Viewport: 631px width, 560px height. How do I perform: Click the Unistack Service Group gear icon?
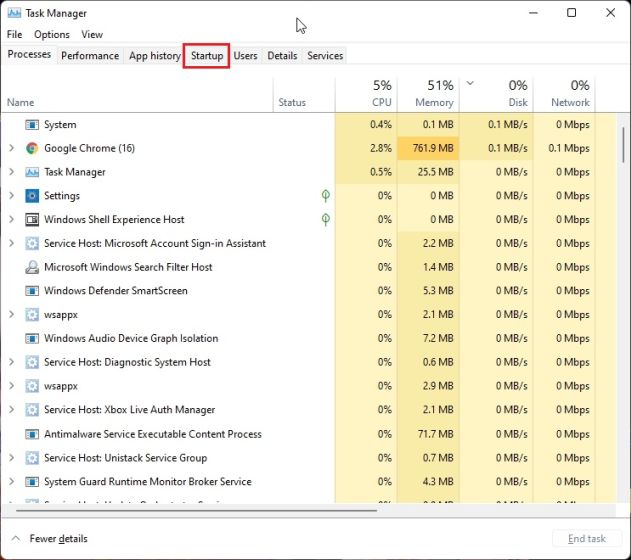point(32,458)
